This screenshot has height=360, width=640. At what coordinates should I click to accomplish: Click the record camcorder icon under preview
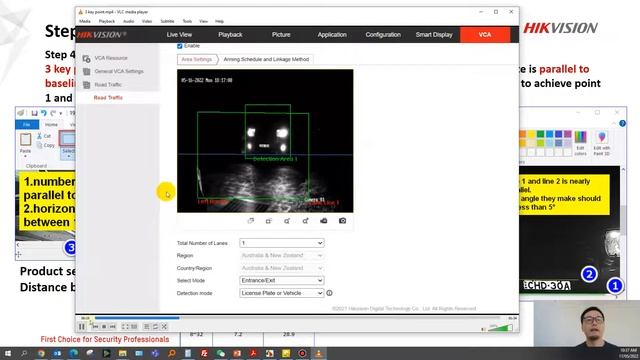[324, 221]
